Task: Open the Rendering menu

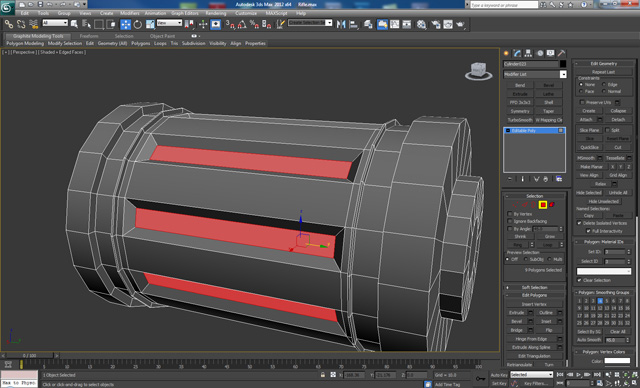Action: 216,13
